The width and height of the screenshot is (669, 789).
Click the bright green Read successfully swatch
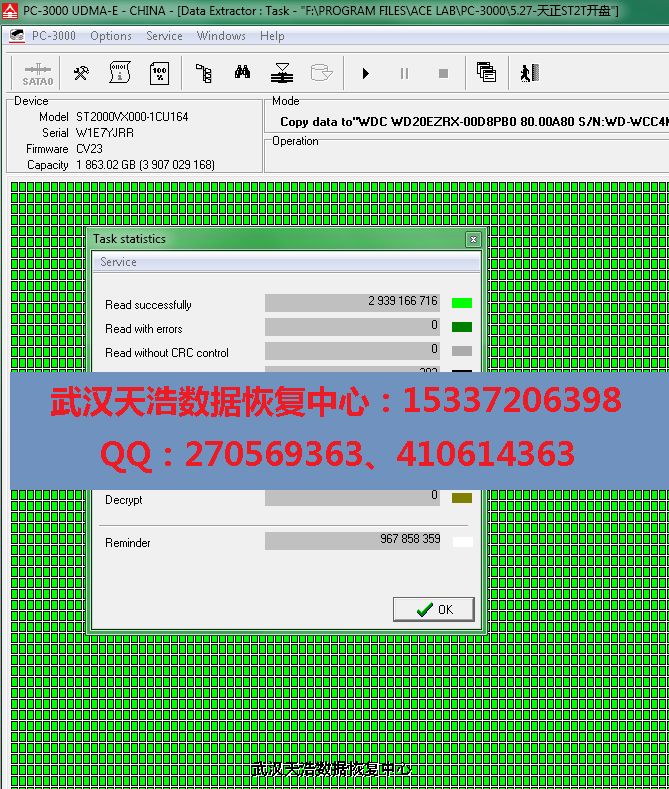(461, 302)
